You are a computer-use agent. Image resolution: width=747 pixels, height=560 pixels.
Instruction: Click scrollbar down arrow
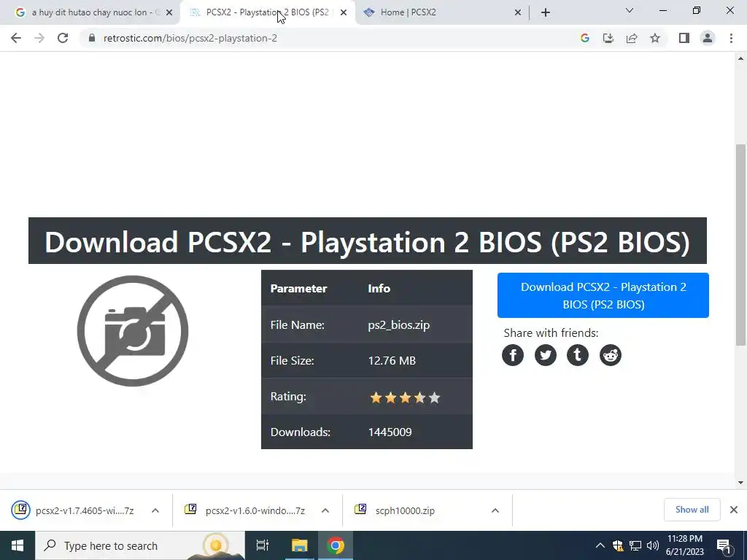click(x=741, y=483)
